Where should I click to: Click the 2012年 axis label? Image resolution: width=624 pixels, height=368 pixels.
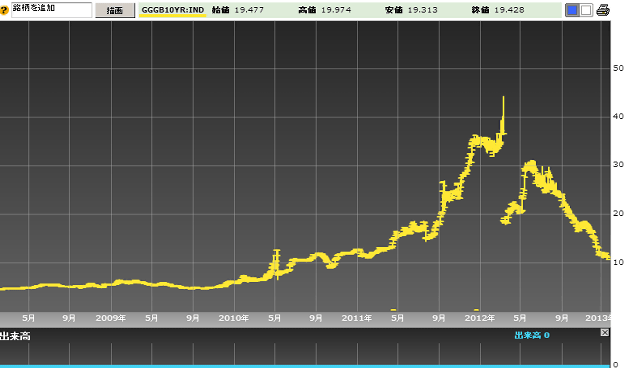(480, 318)
